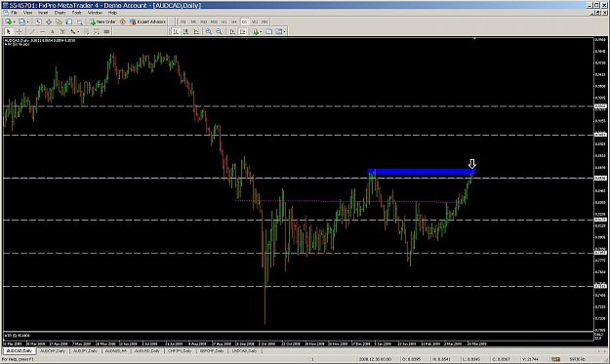Viewport: 610px width, 364px height.
Task: Switch to W1 weekly timeframe
Action: point(255,22)
